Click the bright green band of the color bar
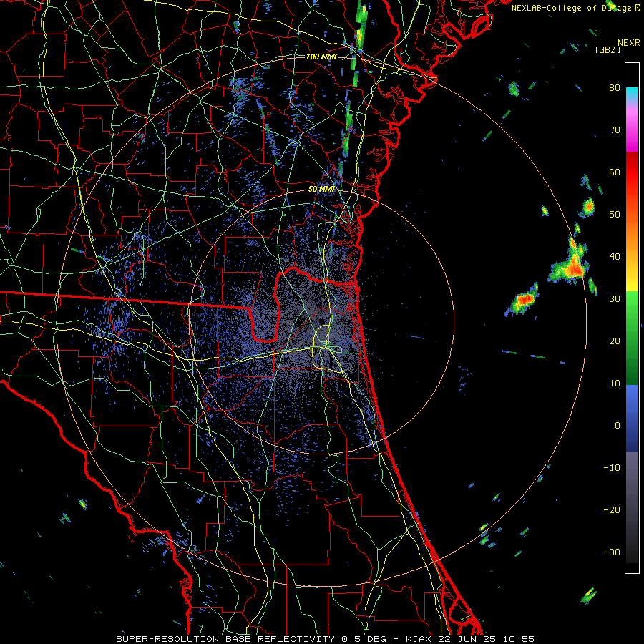Image resolution: width=644 pixels, height=644 pixels. click(x=632, y=314)
